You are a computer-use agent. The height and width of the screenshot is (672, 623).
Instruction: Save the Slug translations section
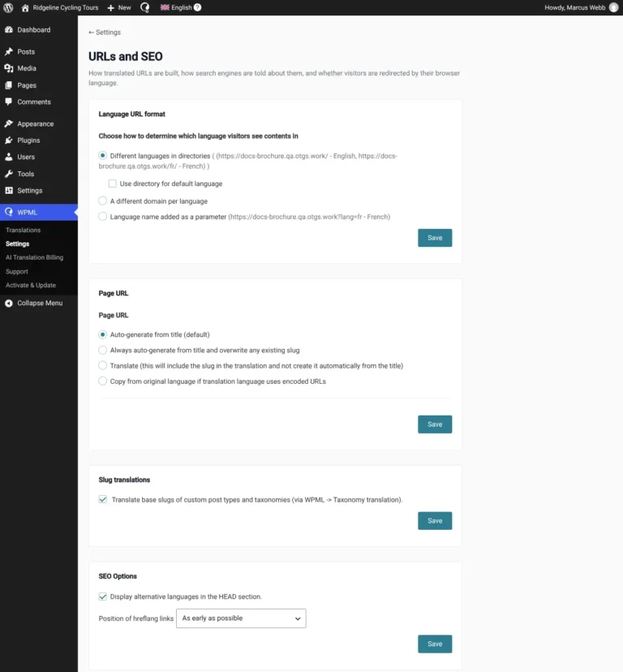coord(435,521)
